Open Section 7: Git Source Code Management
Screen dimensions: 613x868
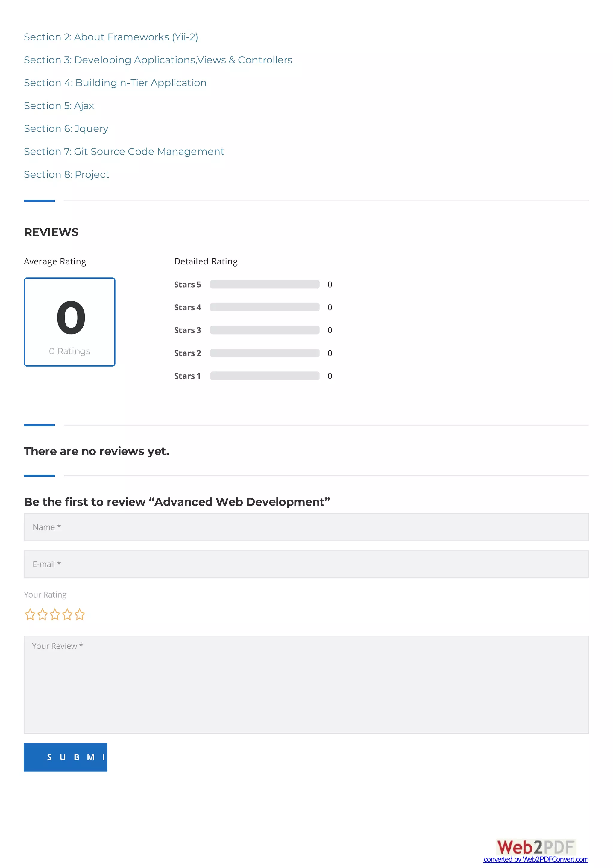(x=124, y=152)
